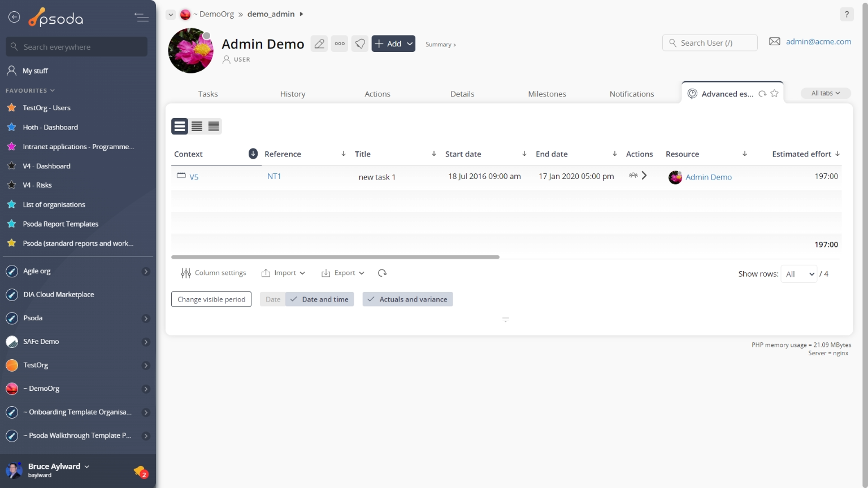This screenshot has width=868, height=488.
Task: Open the Import dropdown
Action: [283, 273]
